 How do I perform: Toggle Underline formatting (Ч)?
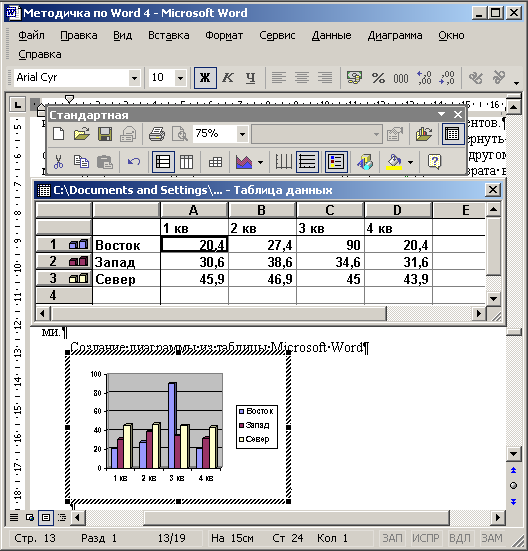coord(250,78)
